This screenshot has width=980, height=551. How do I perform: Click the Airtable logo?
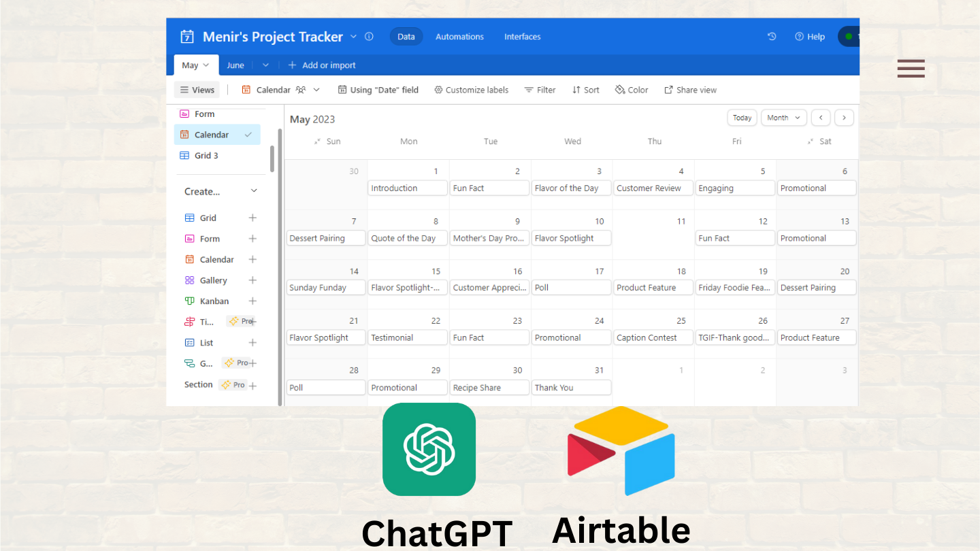coord(621,450)
